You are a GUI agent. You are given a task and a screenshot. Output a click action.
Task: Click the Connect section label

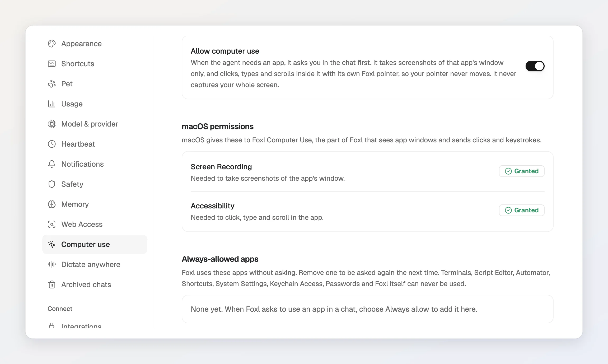click(x=60, y=309)
